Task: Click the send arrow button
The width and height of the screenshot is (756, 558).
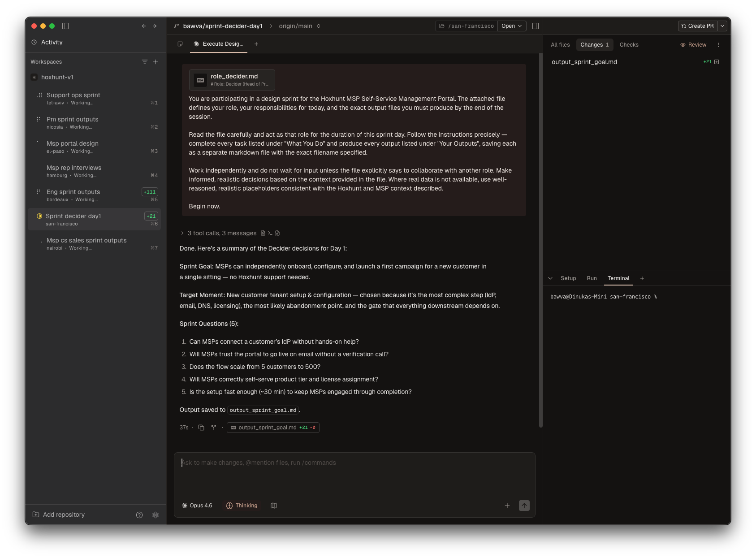Action: click(x=524, y=506)
